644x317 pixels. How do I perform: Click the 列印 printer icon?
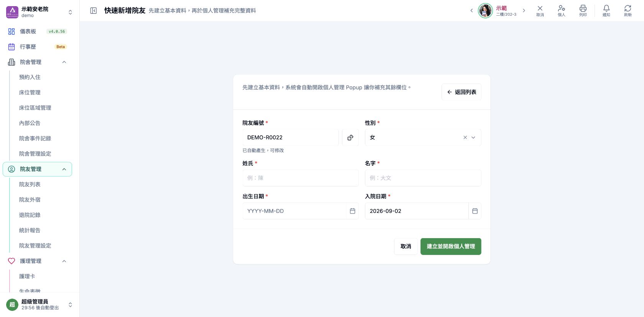[583, 11]
